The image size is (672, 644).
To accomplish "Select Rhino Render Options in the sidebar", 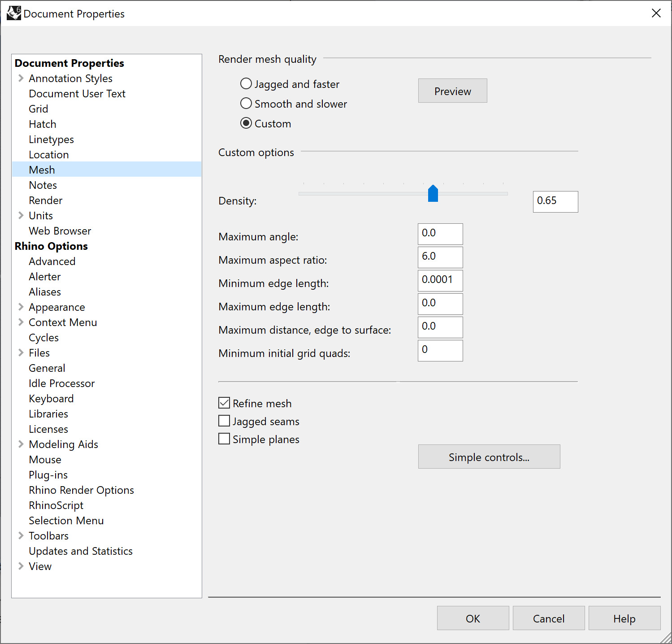I will pyautogui.click(x=81, y=490).
